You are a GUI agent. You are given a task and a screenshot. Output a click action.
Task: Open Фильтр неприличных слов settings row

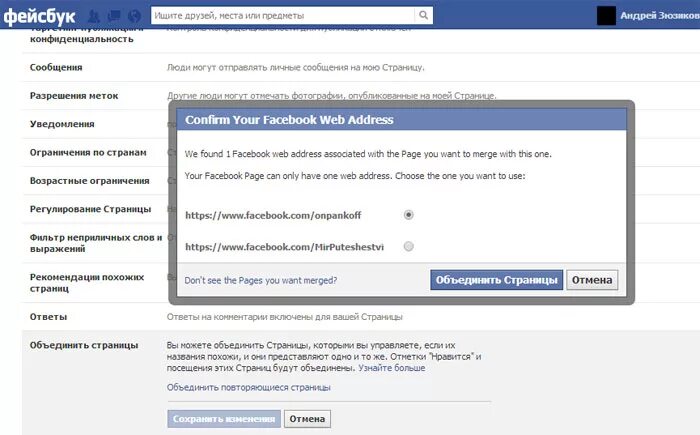(x=96, y=243)
